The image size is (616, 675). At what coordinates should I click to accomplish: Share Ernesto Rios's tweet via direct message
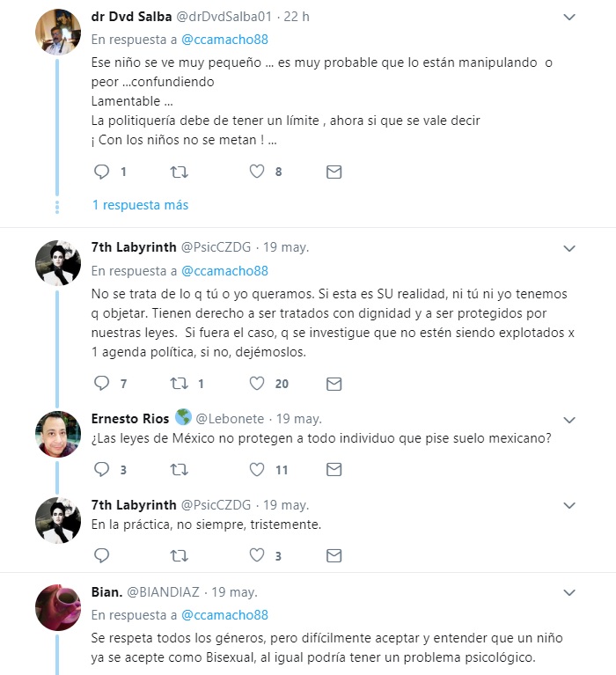(x=334, y=469)
